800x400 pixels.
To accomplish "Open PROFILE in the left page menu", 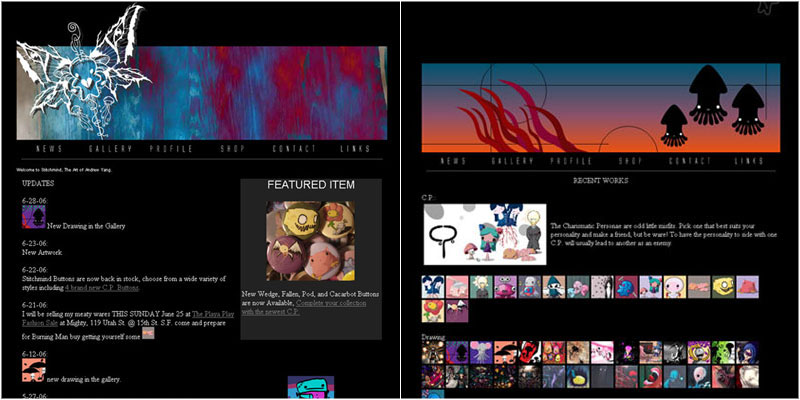I will (x=171, y=149).
